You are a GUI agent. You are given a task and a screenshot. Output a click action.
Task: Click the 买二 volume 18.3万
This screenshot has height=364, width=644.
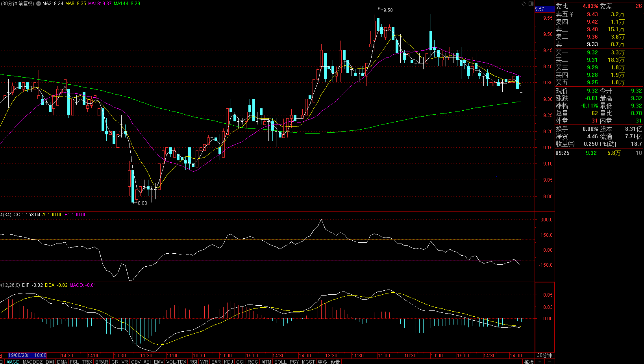click(x=616, y=60)
